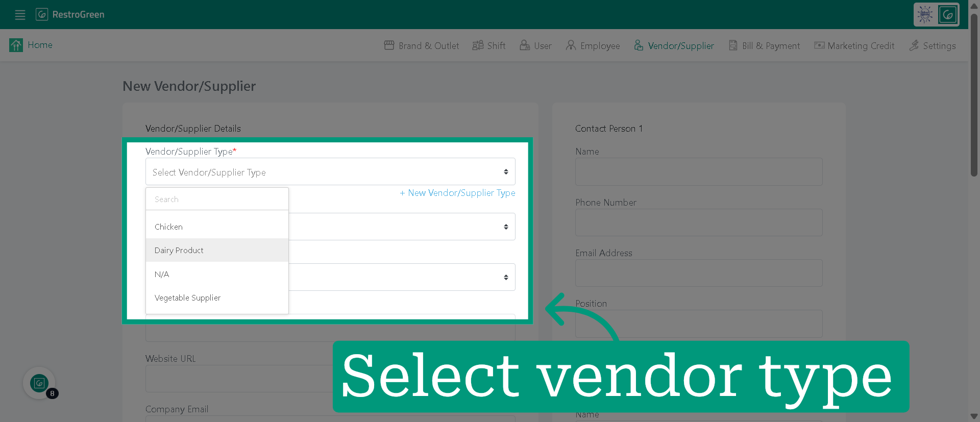Open the Settings wrench icon

914,45
